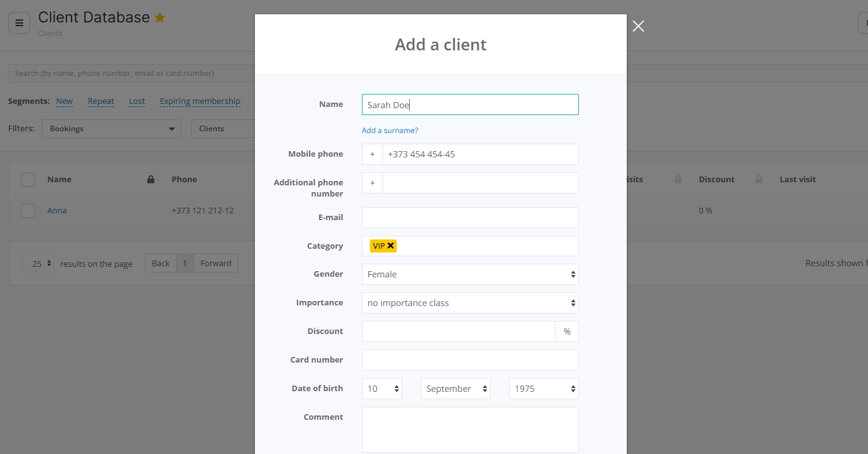Image resolution: width=868 pixels, height=454 pixels.
Task: Click the Forward pagination button
Action: pos(216,263)
